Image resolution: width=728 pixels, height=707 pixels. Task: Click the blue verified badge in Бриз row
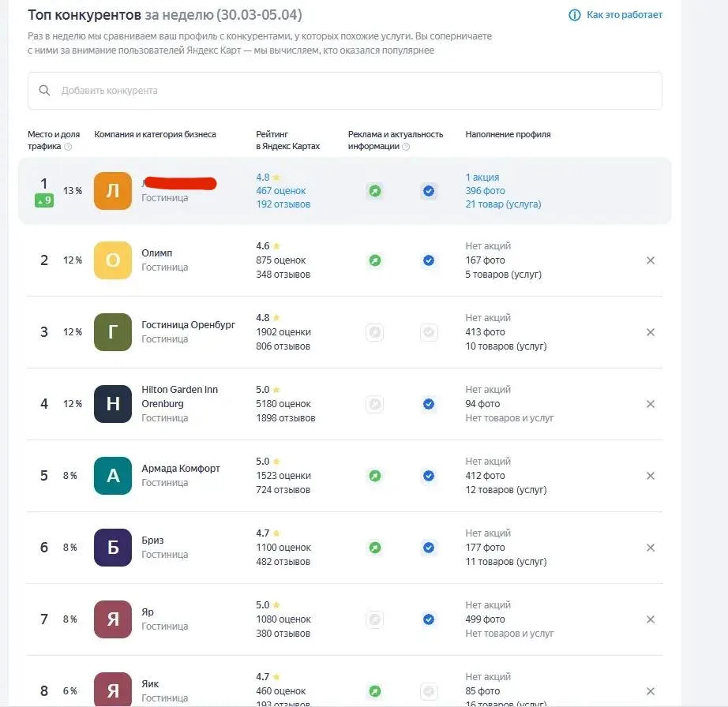pyautogui.click(x=429, y=548)
